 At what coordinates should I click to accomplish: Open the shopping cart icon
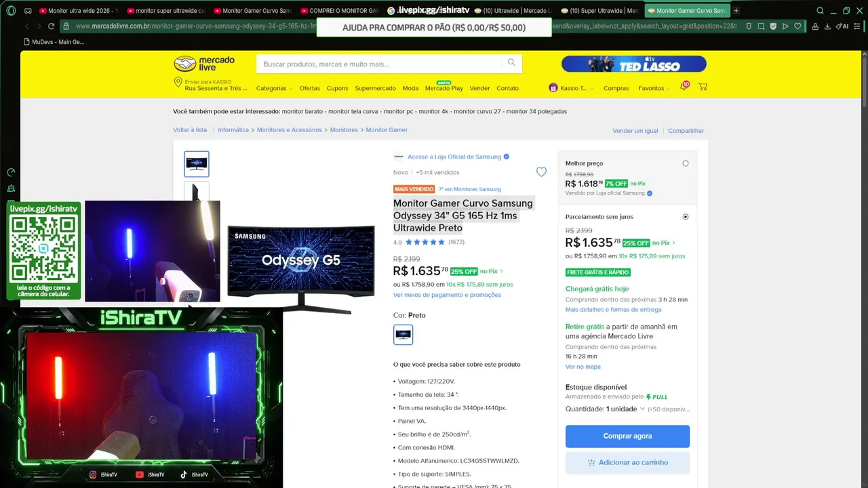[x=703, y=87]
